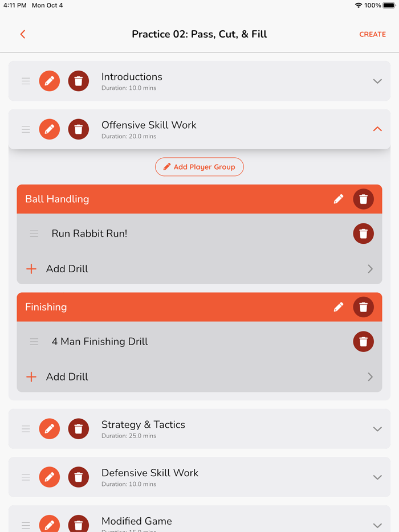The width and height of the screenshot is (399, 532).
Task: Expand Defensive Skill Work section
Action: [x=377, y=477]
